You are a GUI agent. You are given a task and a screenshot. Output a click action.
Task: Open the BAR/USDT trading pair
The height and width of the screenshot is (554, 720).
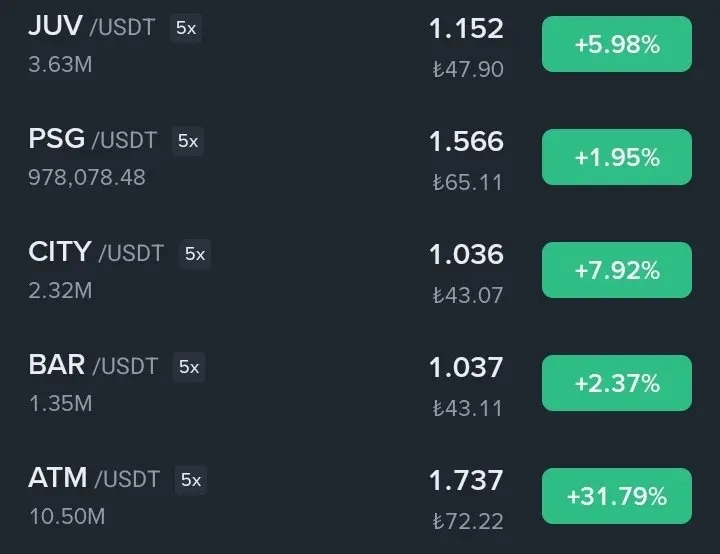[360, 384]
